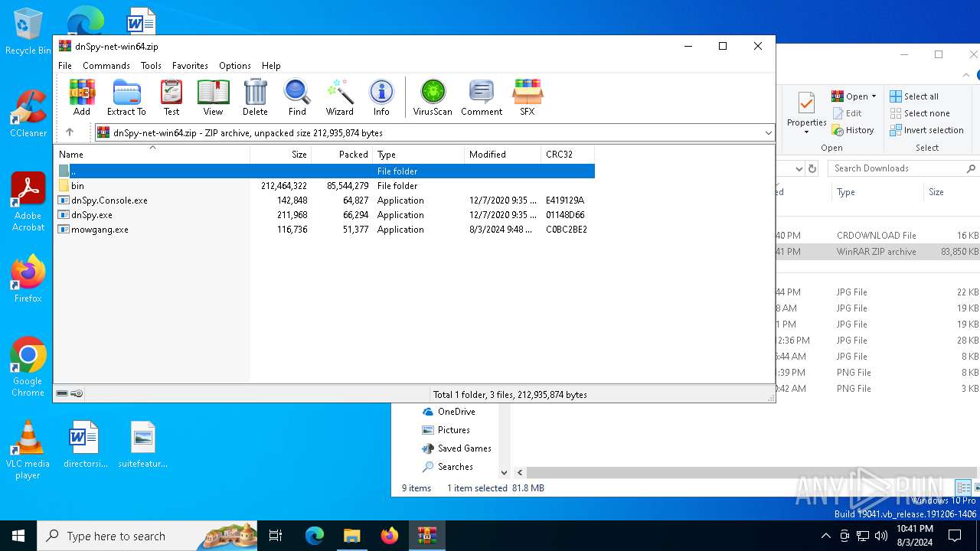Viewport: 980px width, 551px height.
Task: Click the SFX toolbar icon
Action: click(x=528, y=97)
